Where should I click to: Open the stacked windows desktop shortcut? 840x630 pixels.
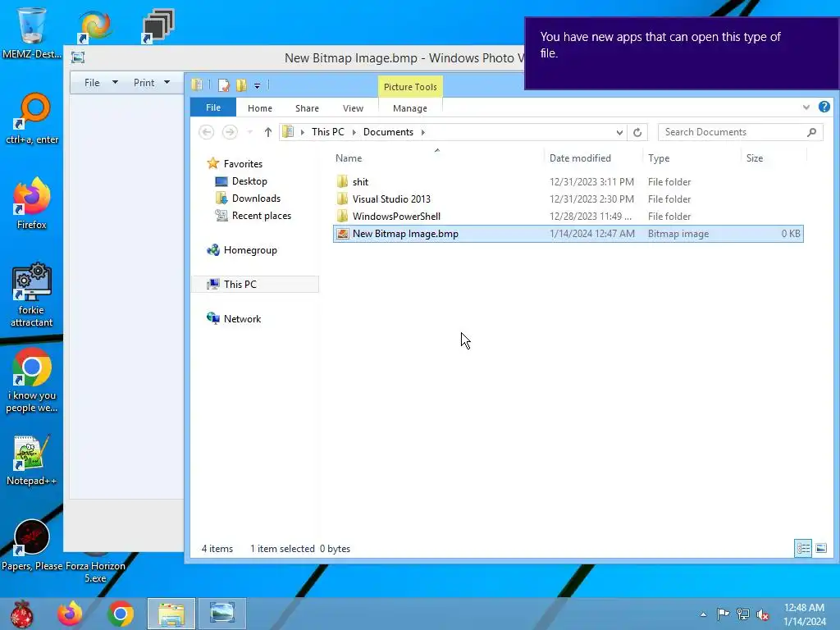(158, 25)
